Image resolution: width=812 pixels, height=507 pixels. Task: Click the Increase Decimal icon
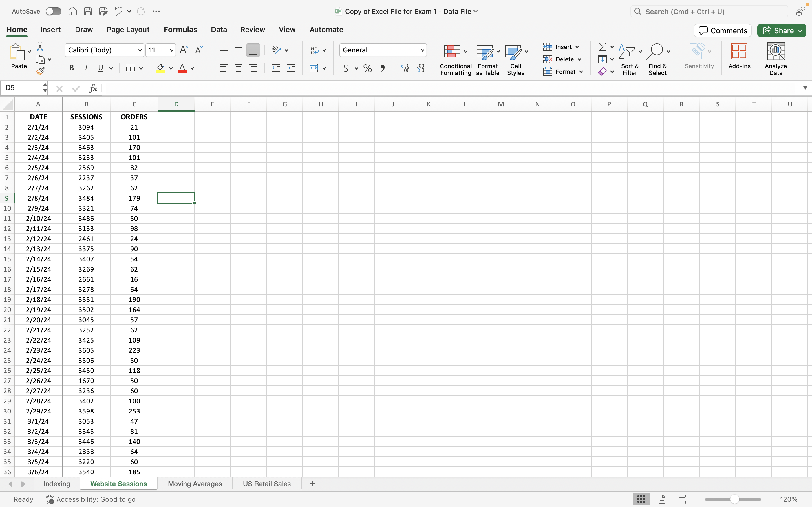[405, 68]
